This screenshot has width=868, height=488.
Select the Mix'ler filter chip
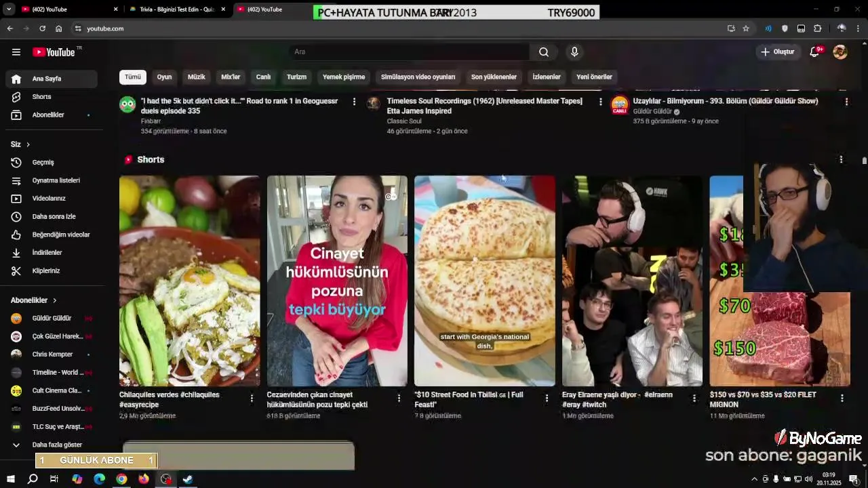tap(231, 77)
